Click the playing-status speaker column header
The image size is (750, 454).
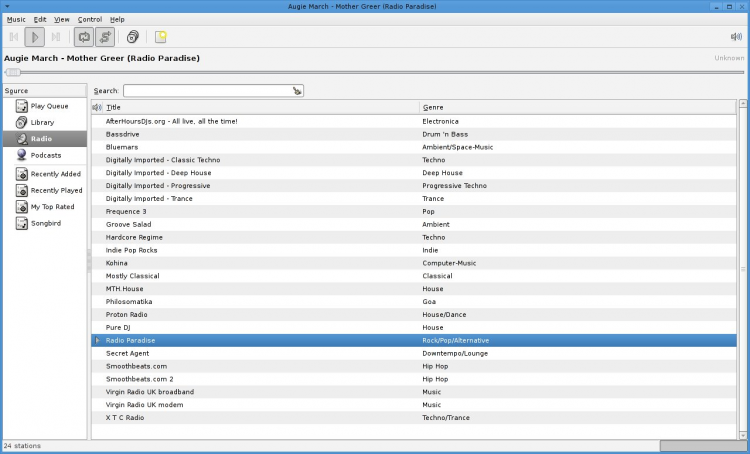(97, 107)
